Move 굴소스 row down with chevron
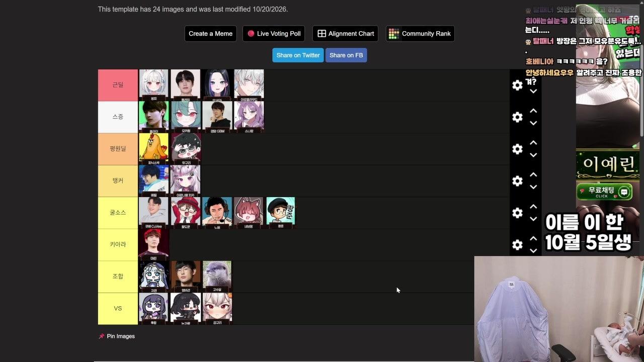 [533, 219]
